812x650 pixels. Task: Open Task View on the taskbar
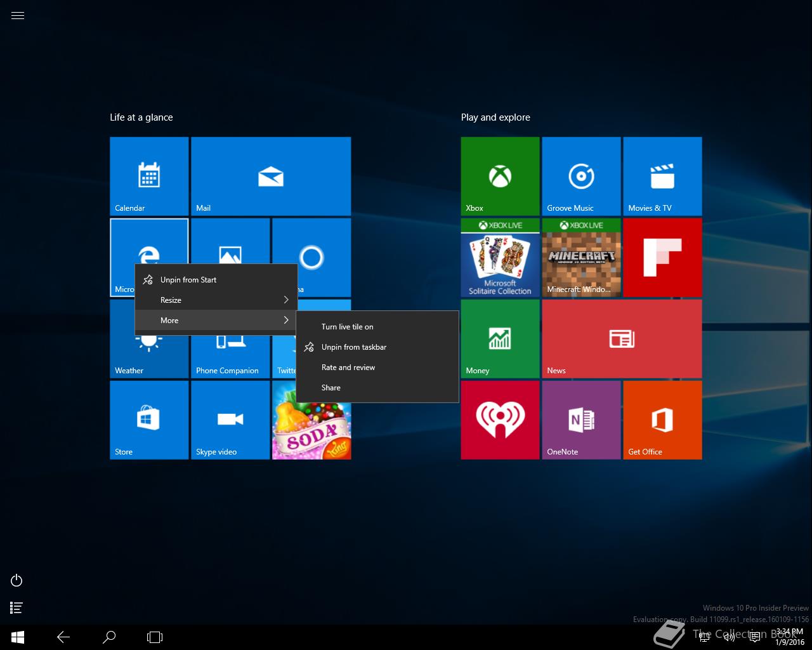155,637
